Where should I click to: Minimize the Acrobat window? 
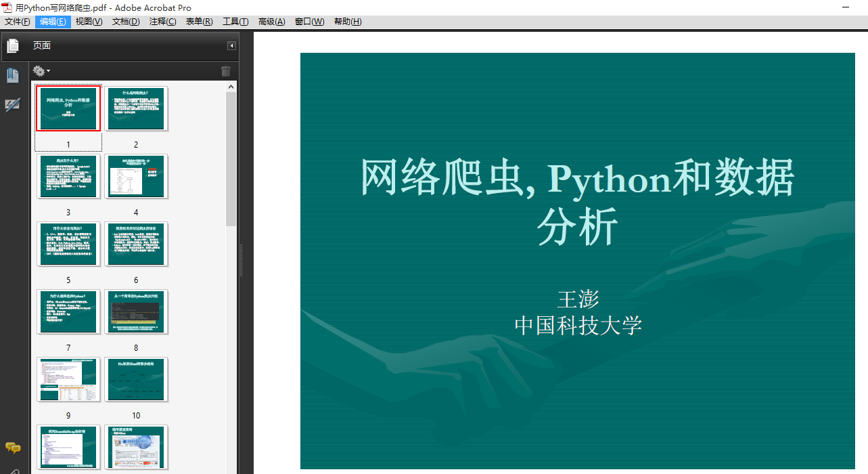[x=846, y=7]
